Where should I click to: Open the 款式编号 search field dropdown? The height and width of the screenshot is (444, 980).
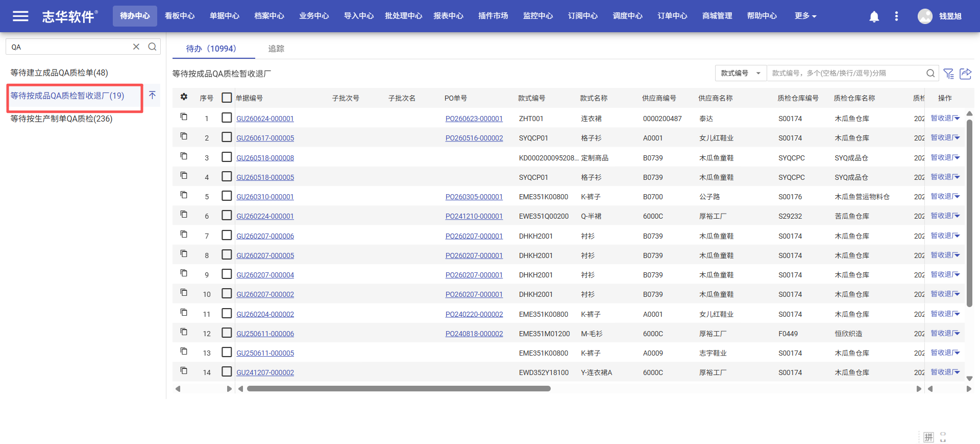pyautogui.click(x=741, y=74)
